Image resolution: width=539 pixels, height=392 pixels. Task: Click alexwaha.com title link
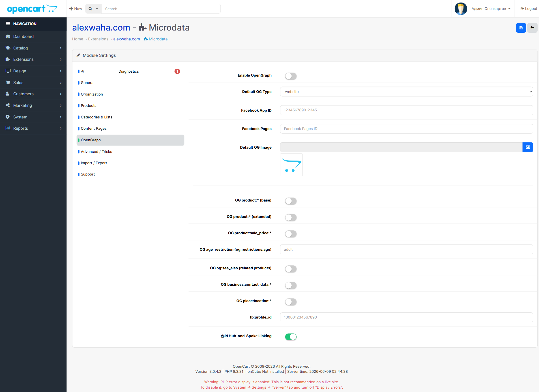[x=101, y=27]
